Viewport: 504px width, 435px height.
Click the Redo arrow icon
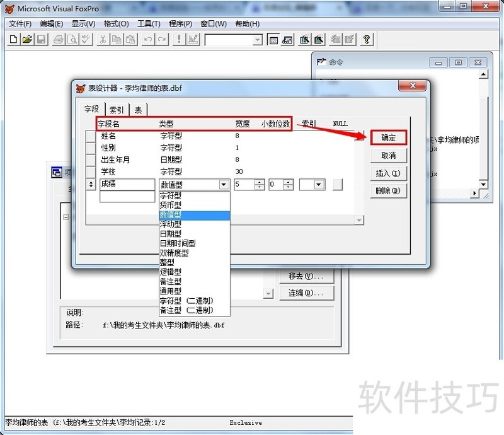[x=162, y=40]
